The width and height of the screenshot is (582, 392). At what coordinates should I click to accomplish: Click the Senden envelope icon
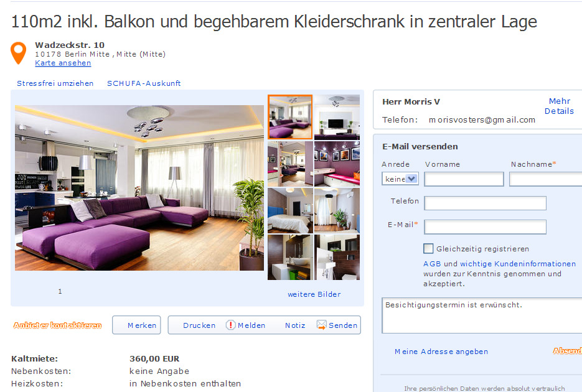[321, 325]
